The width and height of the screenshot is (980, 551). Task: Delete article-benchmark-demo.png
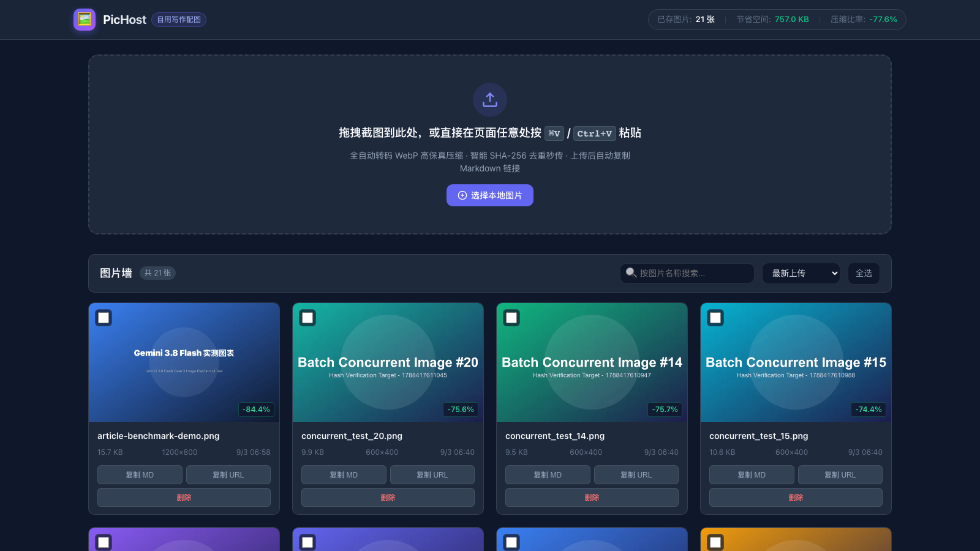click(184, 497)
